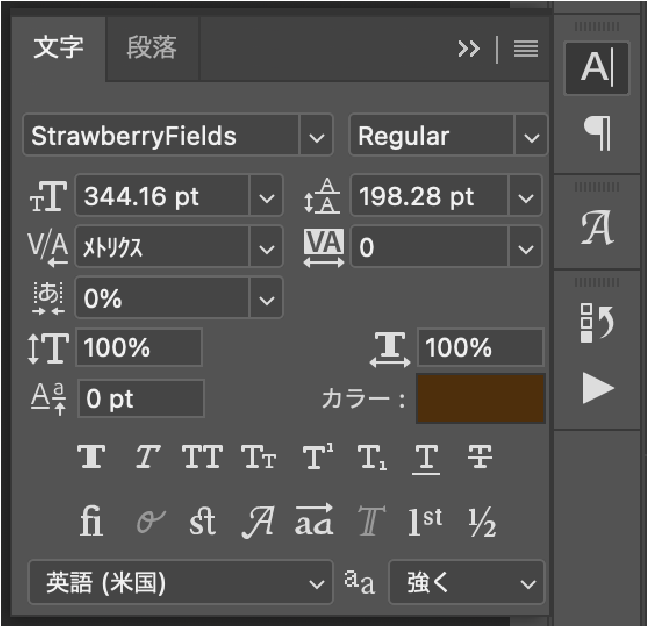647x627 pixels.
Task: Click the baseline shift icon
Action: (x=49, y=398)
